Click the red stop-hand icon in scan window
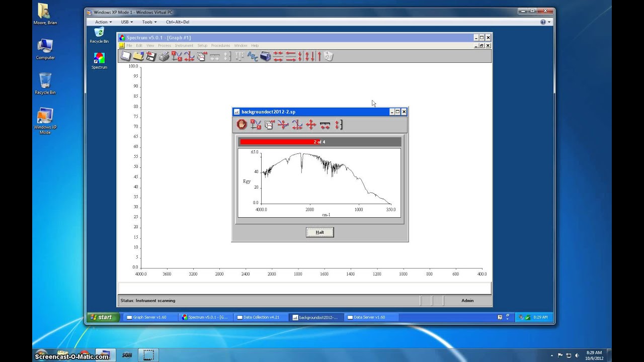The image size is (644, 362). 242,125
